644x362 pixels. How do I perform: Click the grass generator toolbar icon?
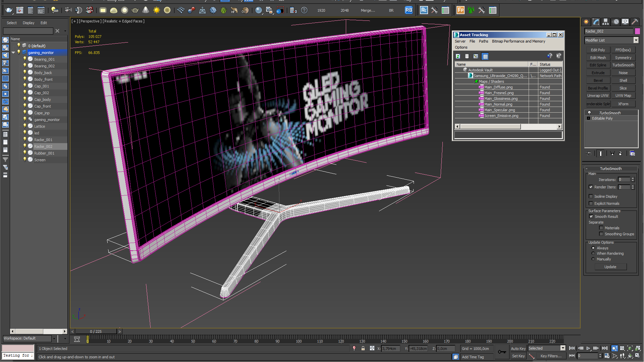pos(224,10)
